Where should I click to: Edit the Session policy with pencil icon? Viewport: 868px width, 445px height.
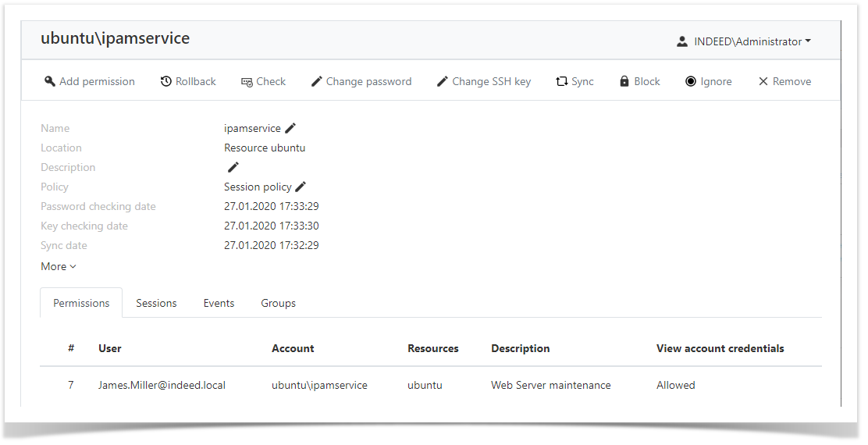pyautogui.click(x=301, y=187)
